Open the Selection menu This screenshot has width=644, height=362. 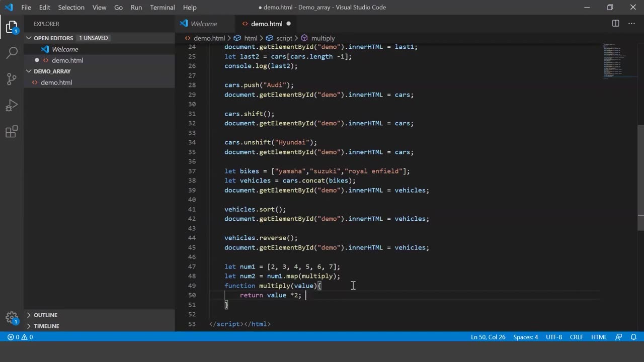[x=71, y=8]
